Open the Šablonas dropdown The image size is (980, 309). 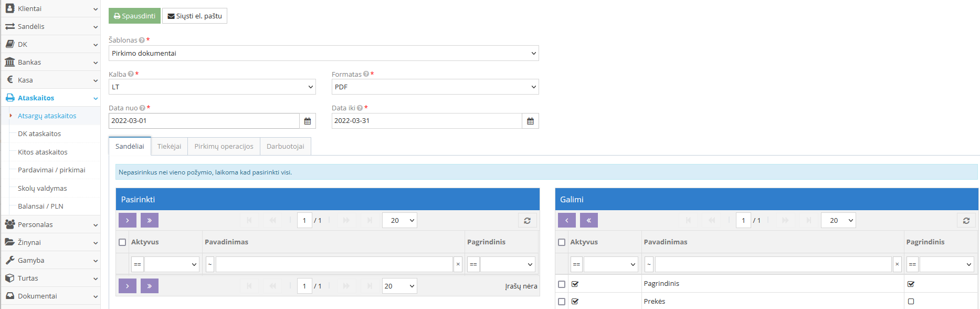point(323,53)
